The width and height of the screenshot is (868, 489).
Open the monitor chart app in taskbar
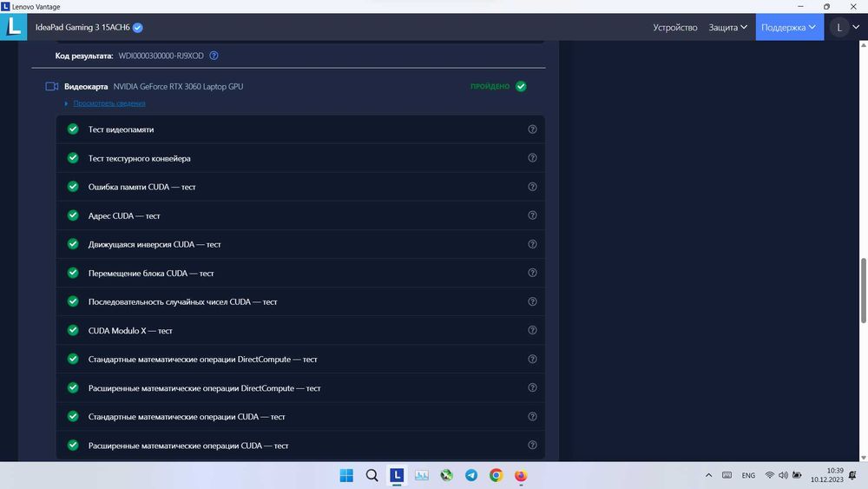pos(421,475)
